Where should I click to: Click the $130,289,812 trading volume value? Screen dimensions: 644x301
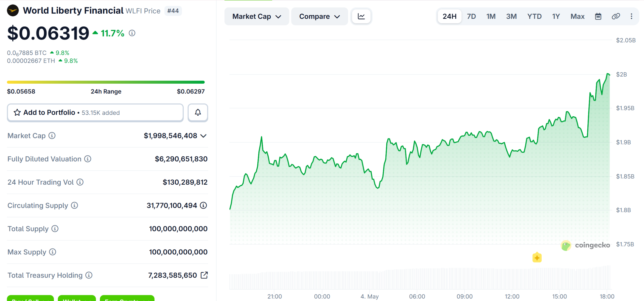(x=185, y=182)
